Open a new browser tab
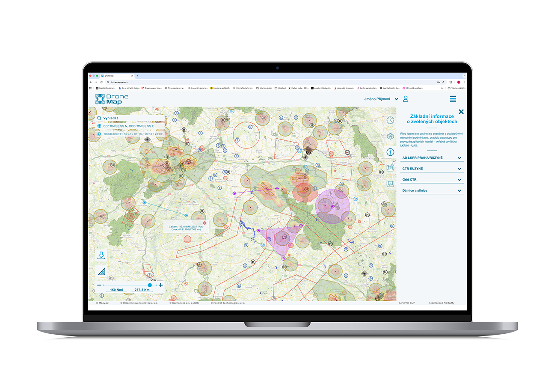 tap(137, 76)
